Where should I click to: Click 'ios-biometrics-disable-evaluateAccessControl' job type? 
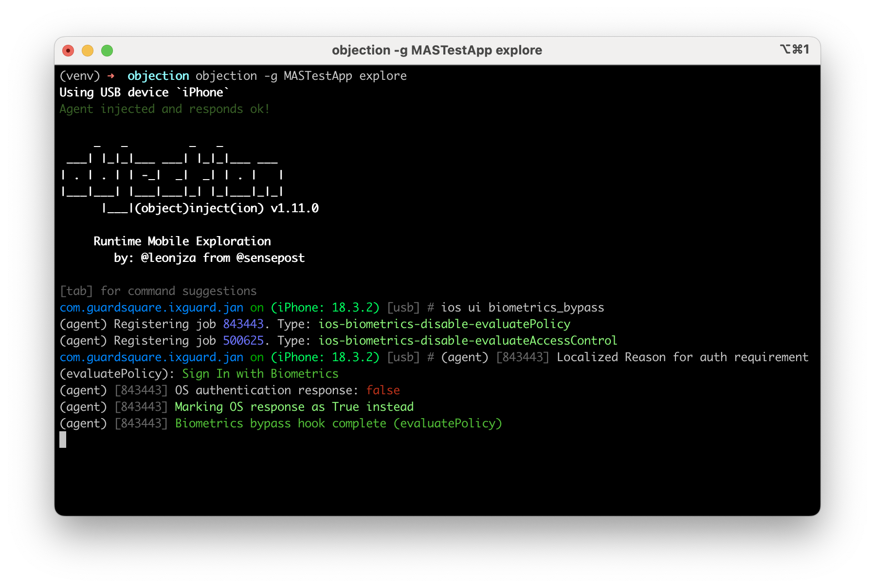click(x=467, y=341)
